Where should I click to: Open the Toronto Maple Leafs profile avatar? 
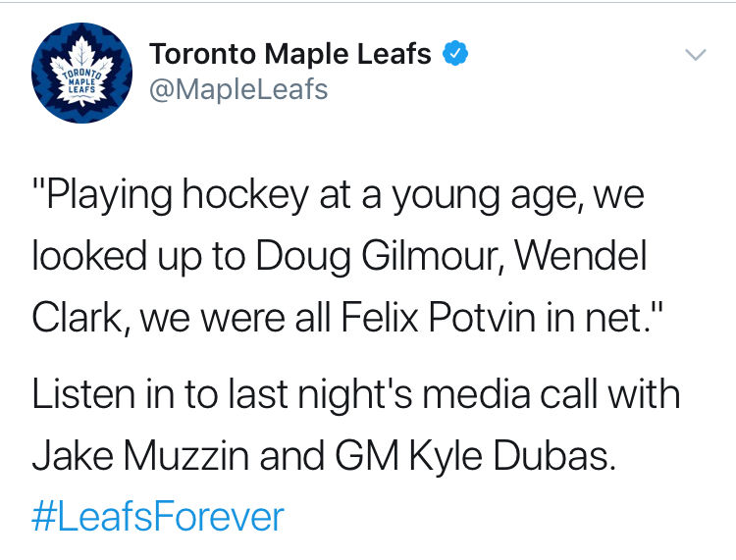pyautogui.click(x=81, y=75)
